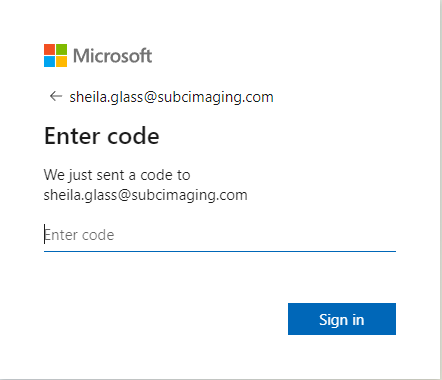The height and width of the screenshot is (380, 442).
Task: Go back to change the account email
Action: (x=56, y=96)
